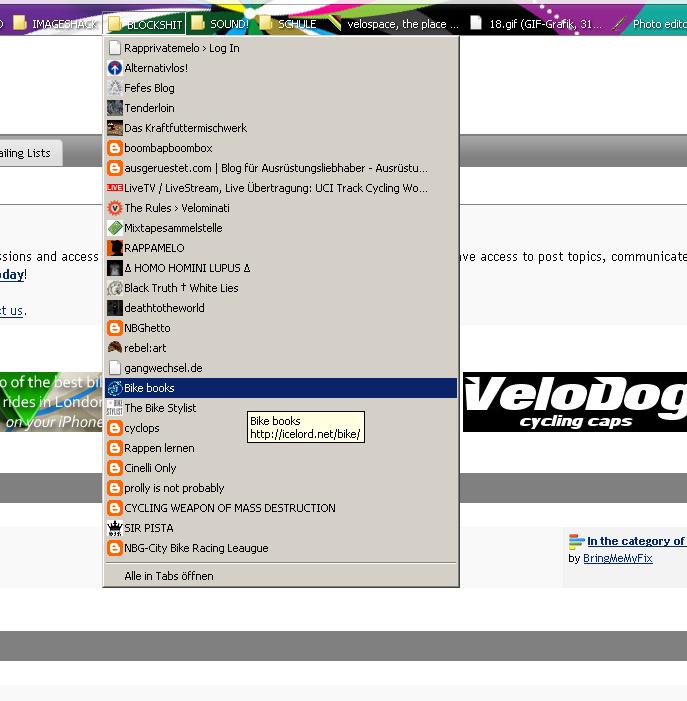Click the Fefes Blog favicon
The width and height of the screenshot is (687, 701).
pos(115,88)
